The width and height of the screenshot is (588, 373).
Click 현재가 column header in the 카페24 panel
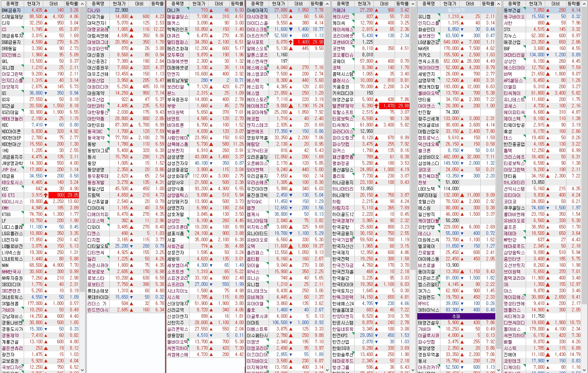pos(364,4)
